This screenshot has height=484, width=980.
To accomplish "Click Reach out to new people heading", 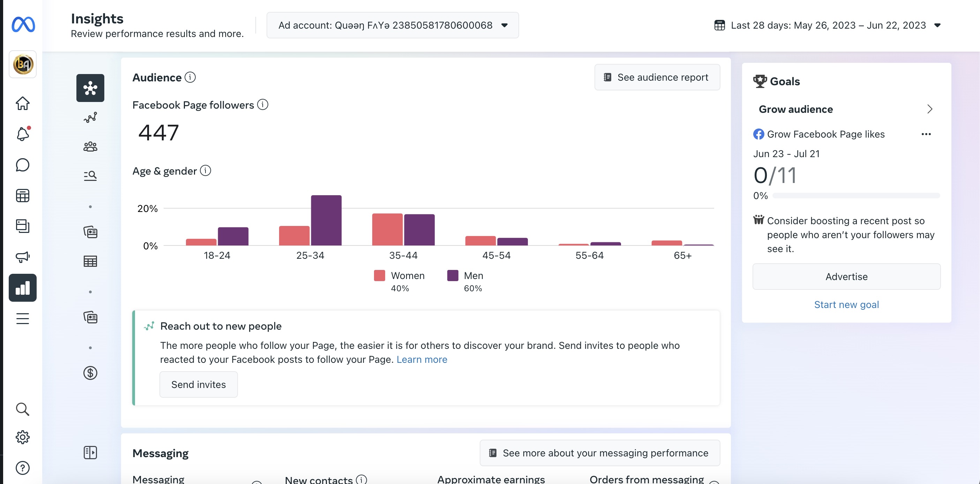I will (x=221, y=326).
